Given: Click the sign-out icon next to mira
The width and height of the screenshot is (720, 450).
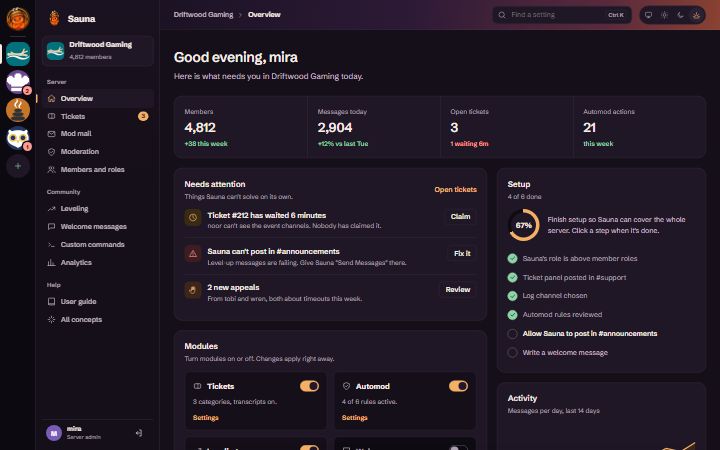Looking at the screenshot, I should (139, 433).
